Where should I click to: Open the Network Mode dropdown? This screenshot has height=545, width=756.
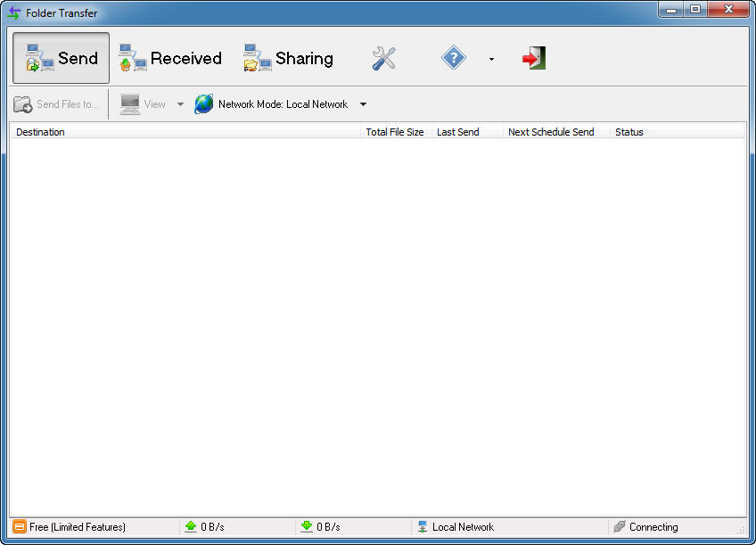363,103
